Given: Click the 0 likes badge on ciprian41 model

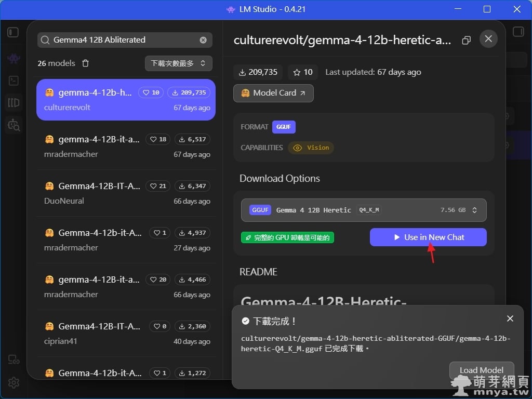Looking at the screenshot, I should click(160, 326).
